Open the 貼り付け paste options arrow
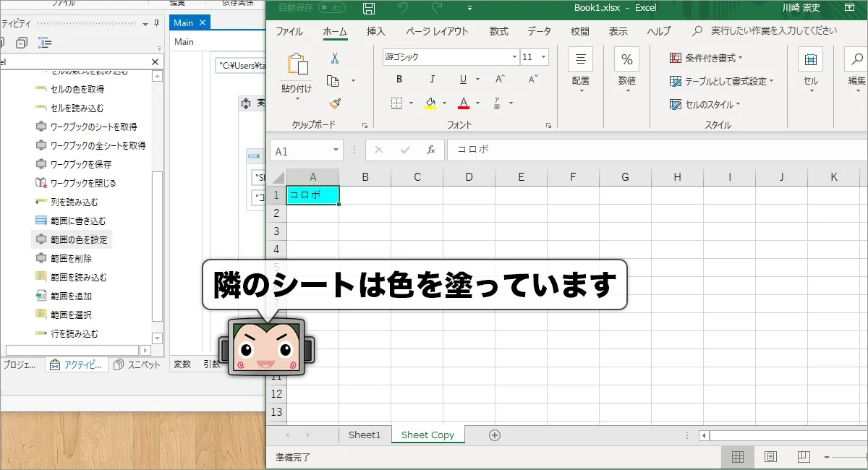The image size is (868, 470). [297, 98]
